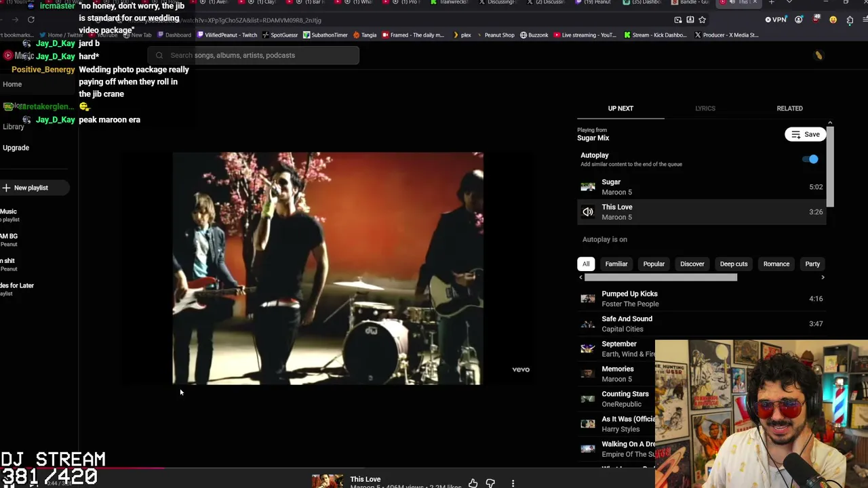Click the search magnifier icon

(x=159, y=56)
